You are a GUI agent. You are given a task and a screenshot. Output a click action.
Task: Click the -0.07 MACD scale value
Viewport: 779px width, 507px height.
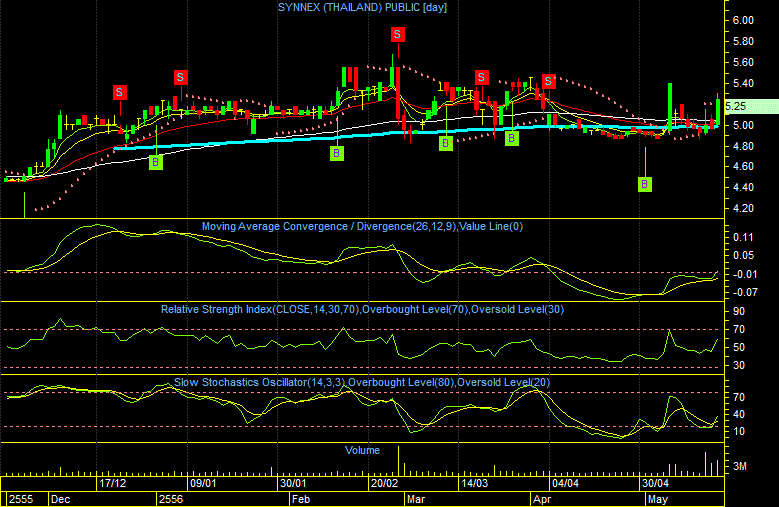coord(743,292)
